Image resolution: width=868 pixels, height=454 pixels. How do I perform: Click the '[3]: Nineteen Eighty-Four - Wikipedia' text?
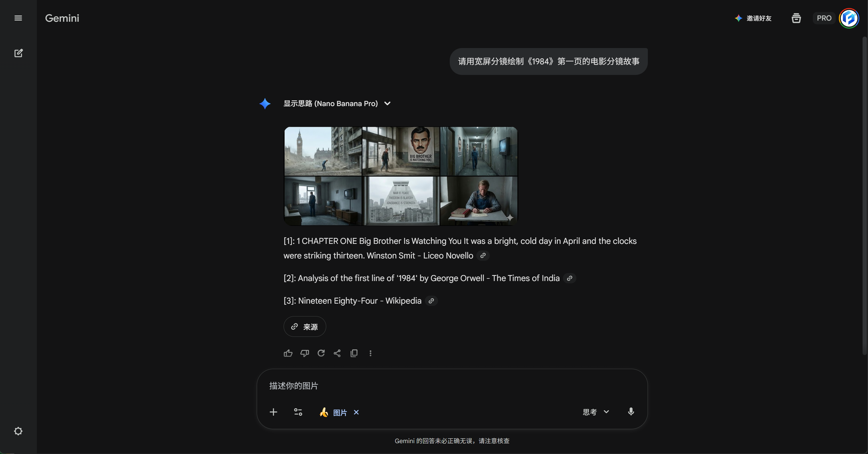click(353, 301)
